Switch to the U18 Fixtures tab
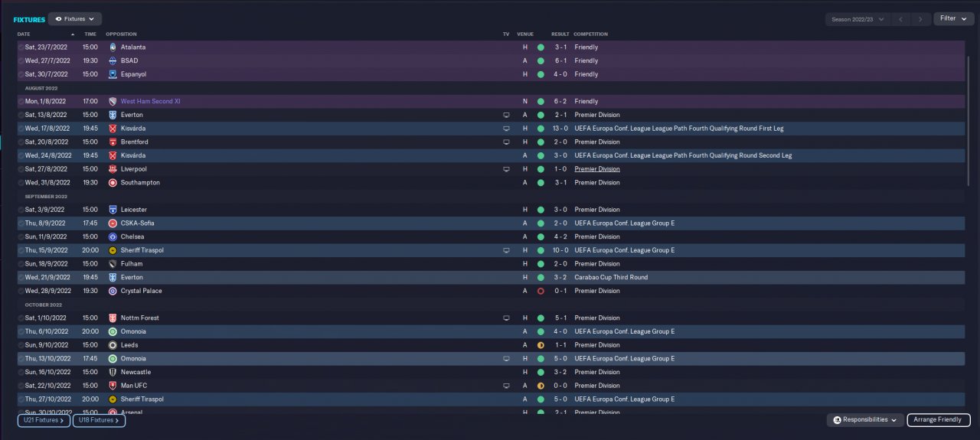This screenshot has width=980, height=440. (99, 420)
